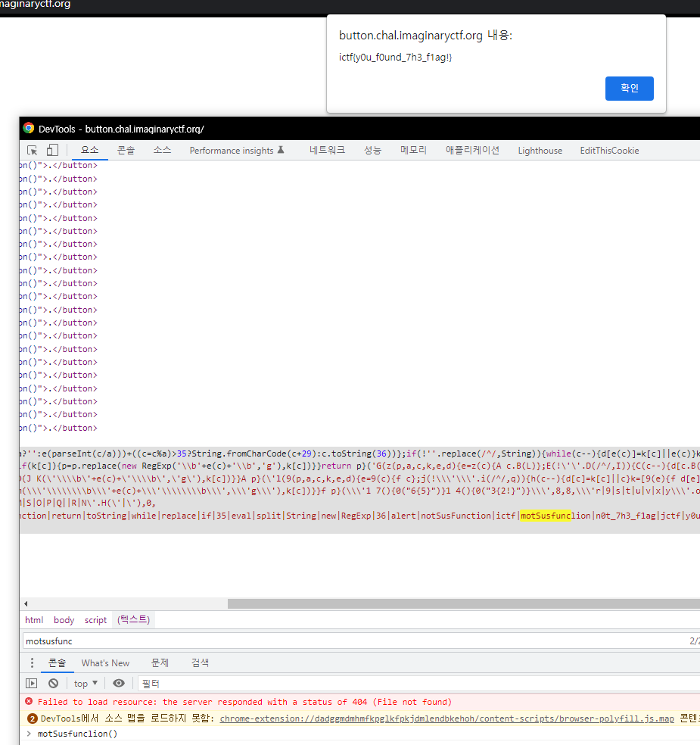The image size is (700, 745).
Task: Select the 'script' breadcrumb entry
Action: pyautogui.click(x=95, y=619)
